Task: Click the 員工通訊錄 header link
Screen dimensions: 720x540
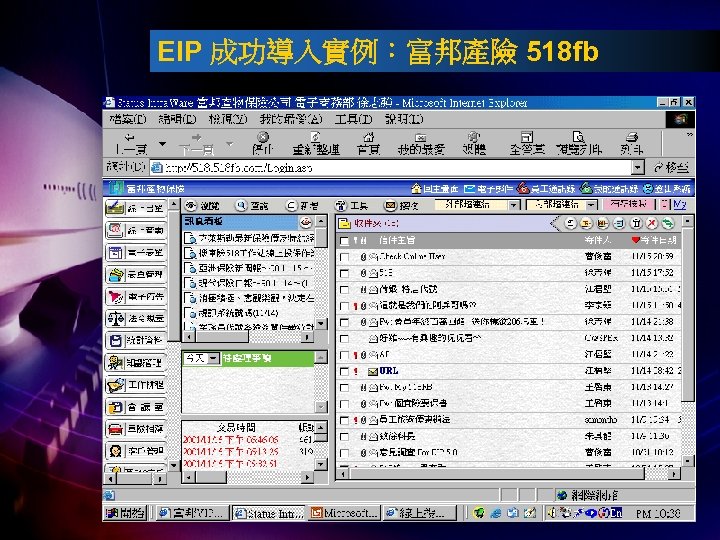Action: click(x=546, y=189)
